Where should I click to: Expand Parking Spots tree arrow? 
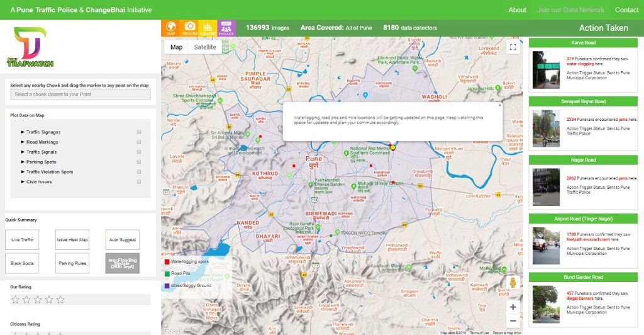pos(23,162)
